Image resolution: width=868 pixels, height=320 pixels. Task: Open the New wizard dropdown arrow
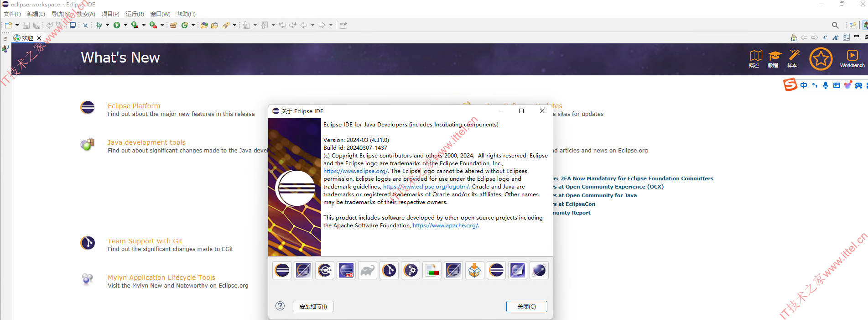[x=17, y=25]
